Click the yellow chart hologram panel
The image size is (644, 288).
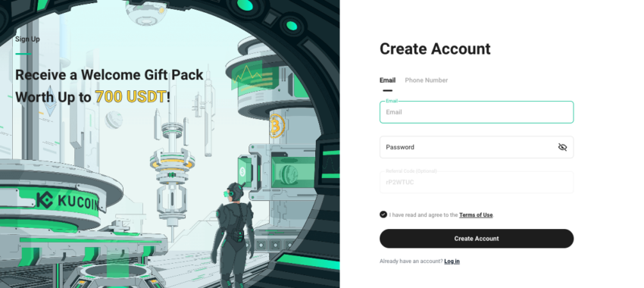coord(247,77)
